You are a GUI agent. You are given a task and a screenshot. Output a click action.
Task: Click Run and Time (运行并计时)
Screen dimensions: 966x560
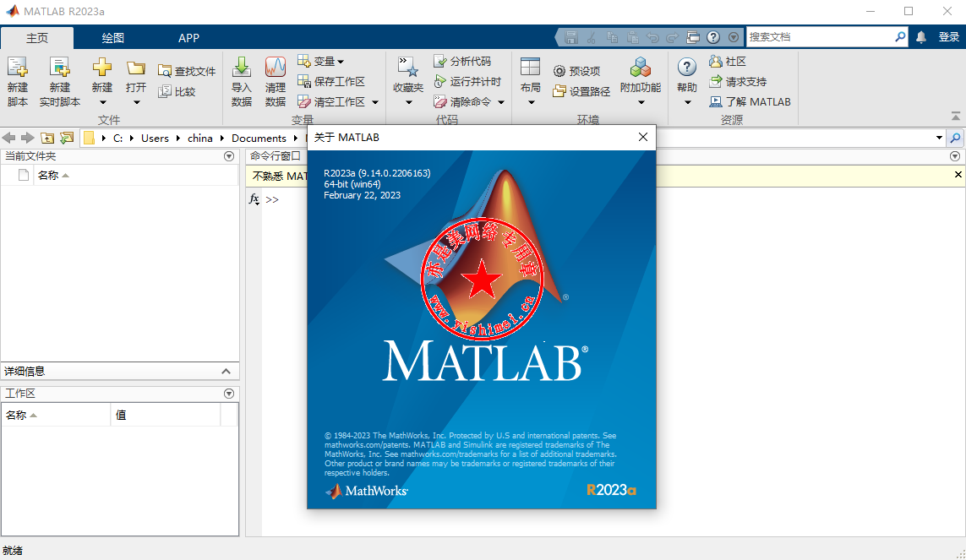467,81
